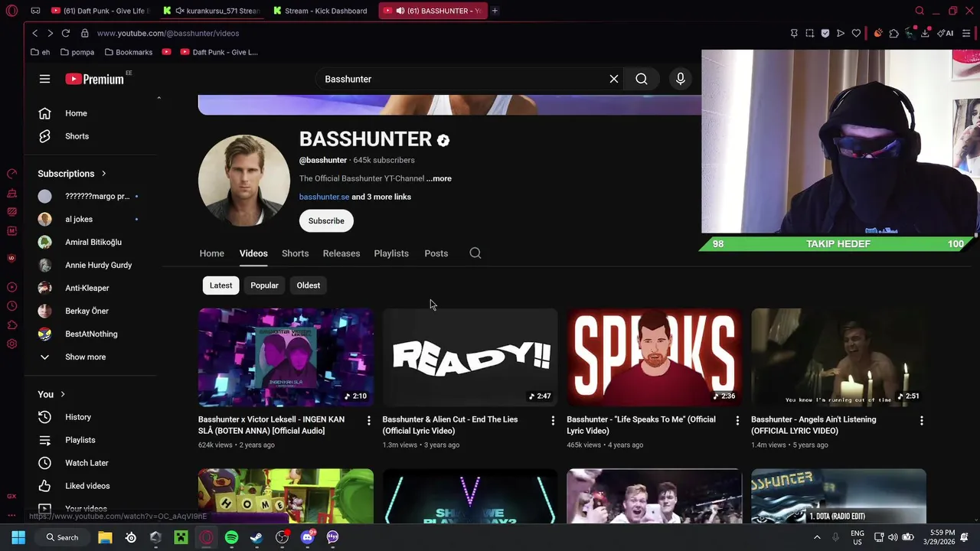
Task: Open more options for Angels Ain't Listening video
Action: [921, 420]
